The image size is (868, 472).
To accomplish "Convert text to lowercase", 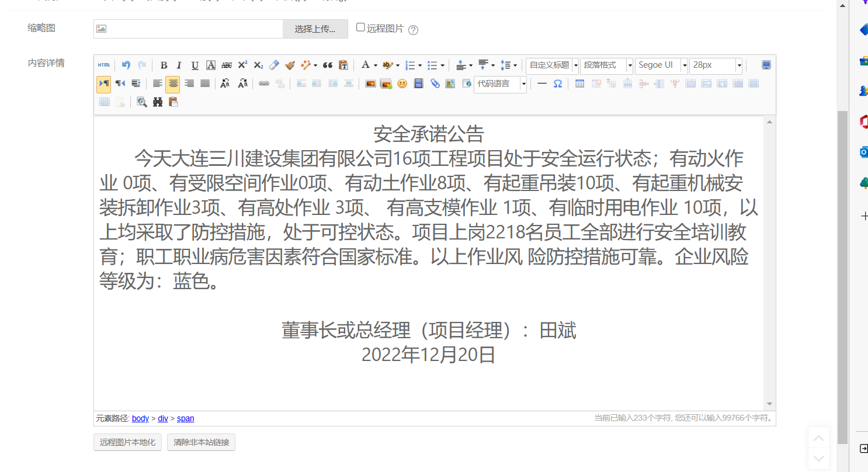I will pos(244,84).
